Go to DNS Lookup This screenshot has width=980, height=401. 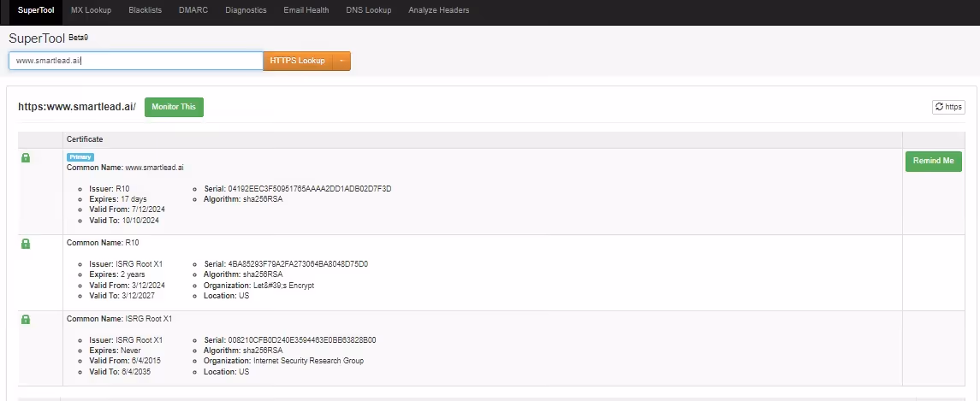click(x=368, y=10)
